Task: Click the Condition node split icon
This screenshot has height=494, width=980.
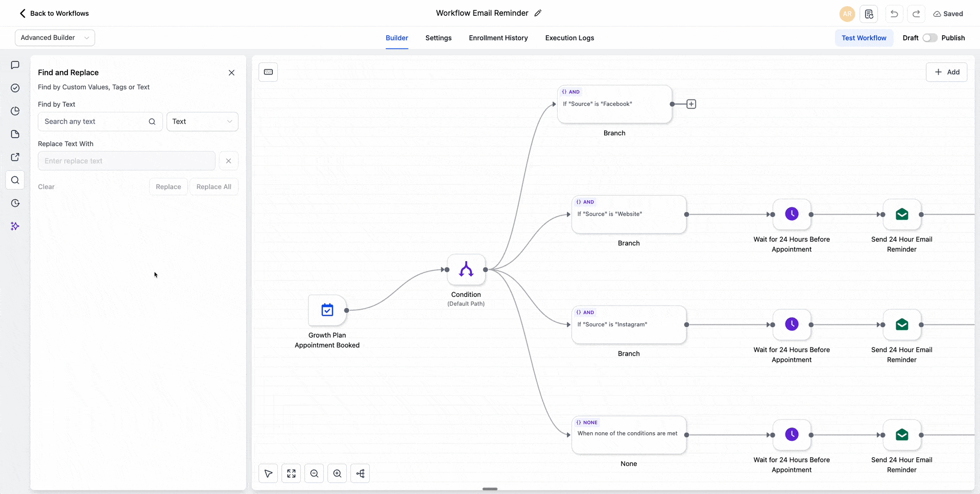Action: pyautogui.click(x=466, y=269)
